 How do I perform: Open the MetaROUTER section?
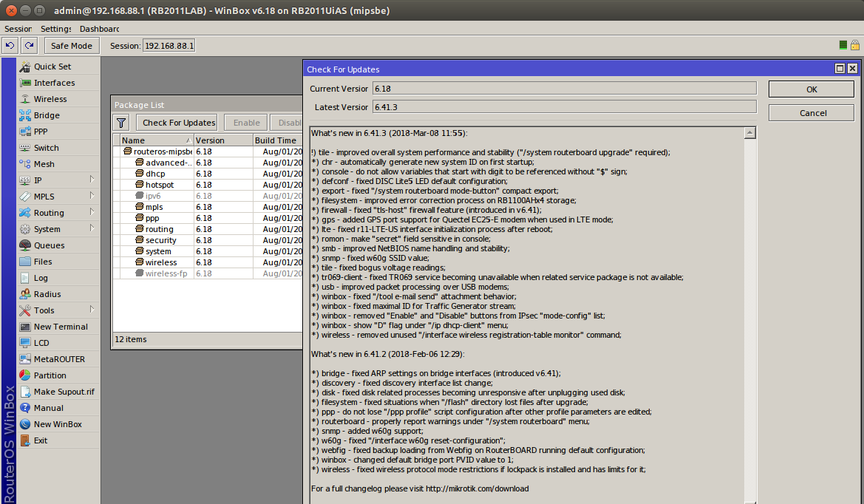58,359
